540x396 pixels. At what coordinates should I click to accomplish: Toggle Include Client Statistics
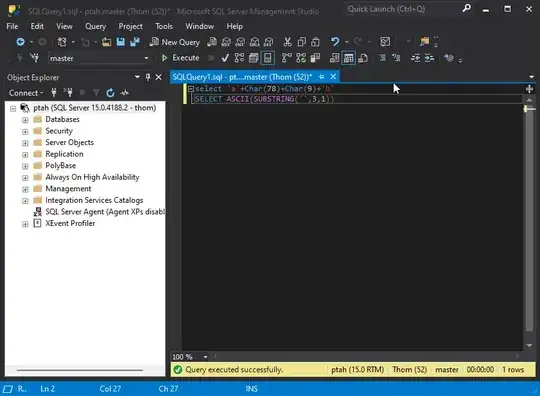coord(315,58)
